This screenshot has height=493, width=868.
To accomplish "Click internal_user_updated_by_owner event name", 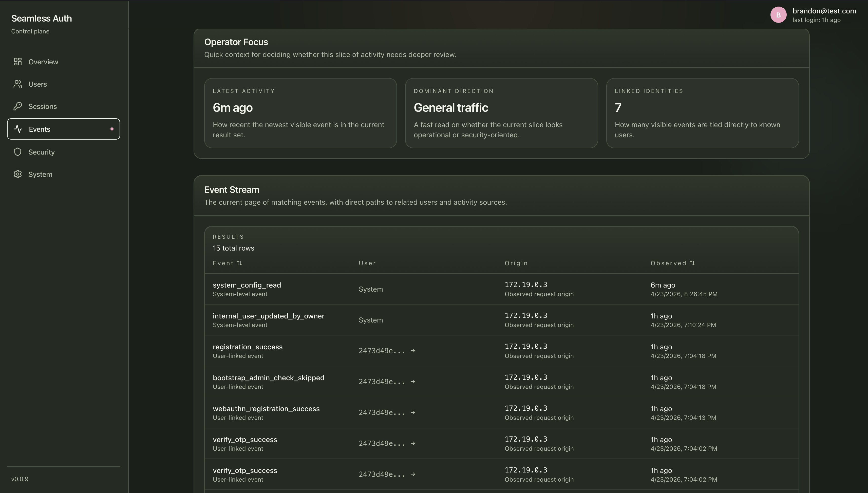I will pos(269,316).
